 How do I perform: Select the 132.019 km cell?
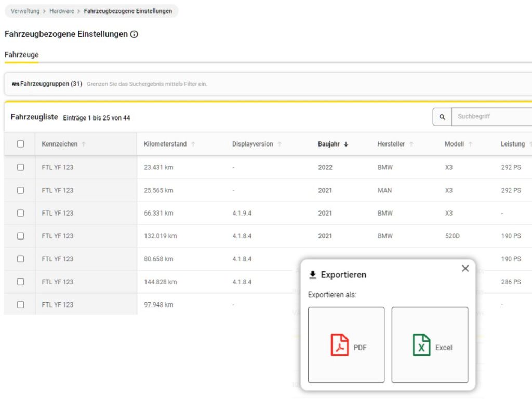coord(160,236)
